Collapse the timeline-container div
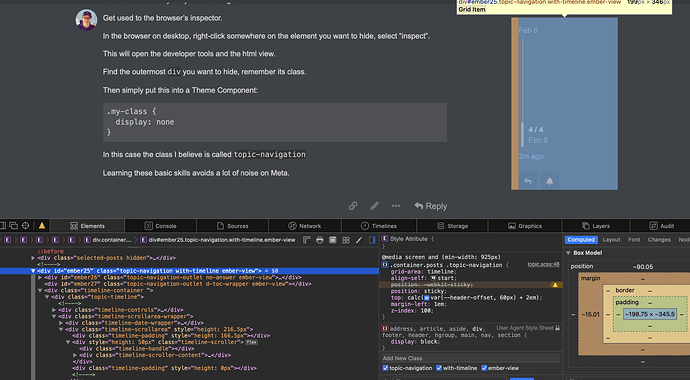Image resolution: width=690 pixels, height=380 pixels. 40,290
